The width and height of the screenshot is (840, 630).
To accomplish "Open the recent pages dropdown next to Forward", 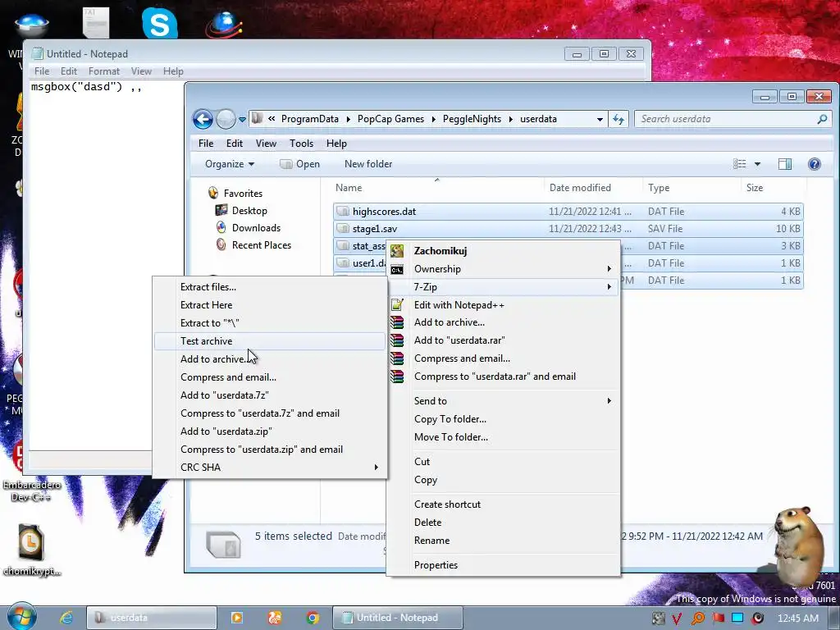I will tap(242, 120).
